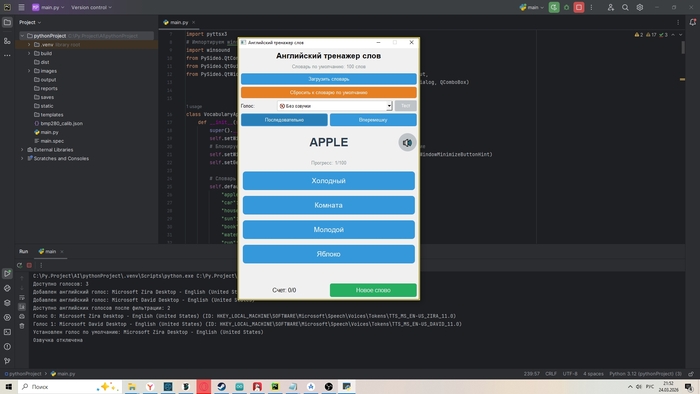Open the PyCharm main hamburger menu
The width and height of the screenshot is (700, 394).
pos(21,8)
